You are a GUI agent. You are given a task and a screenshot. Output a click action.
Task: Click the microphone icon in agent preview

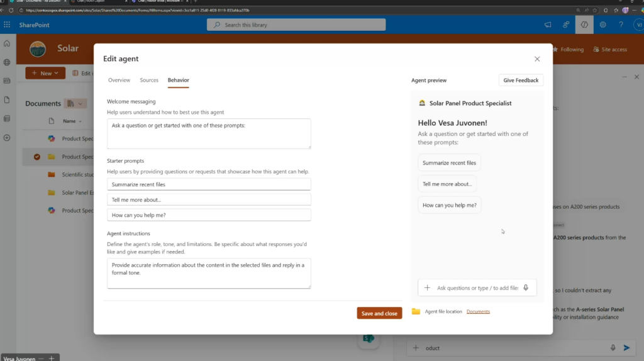tap(526, 287)
